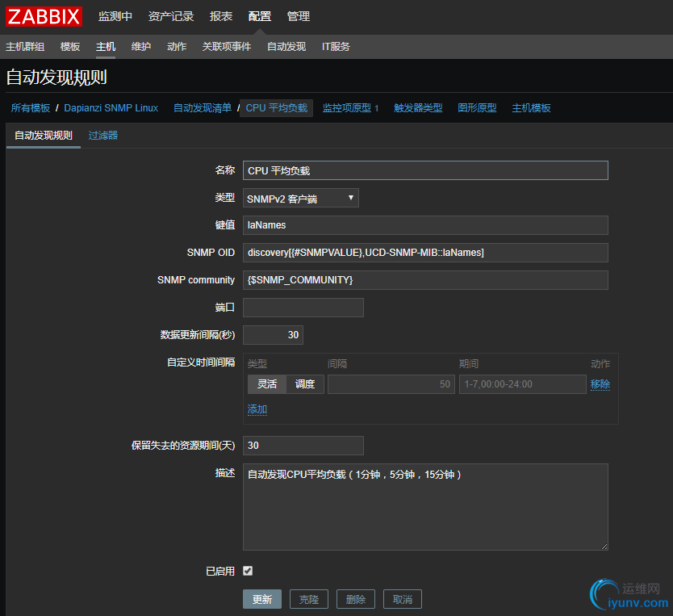Click 添加 to add custom interval
Viewport: 673px width, 616px height.
click(x=257, y=409)
